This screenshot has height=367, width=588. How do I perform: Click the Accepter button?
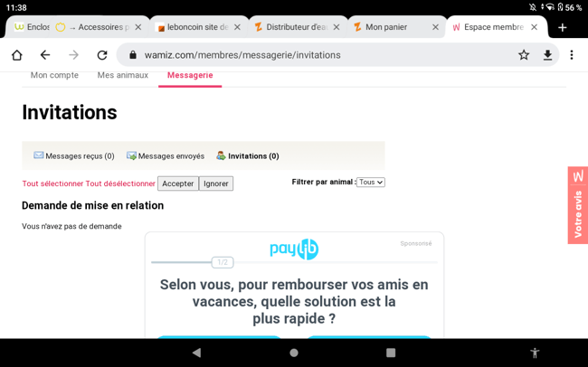click(177, 183)
